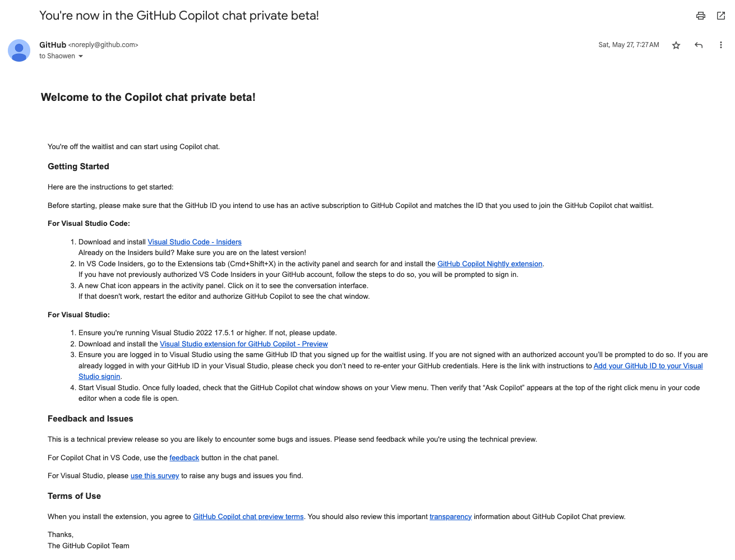Open the use this survey link
This screenshot has height=560, width=735.
(x=155, y=476)
